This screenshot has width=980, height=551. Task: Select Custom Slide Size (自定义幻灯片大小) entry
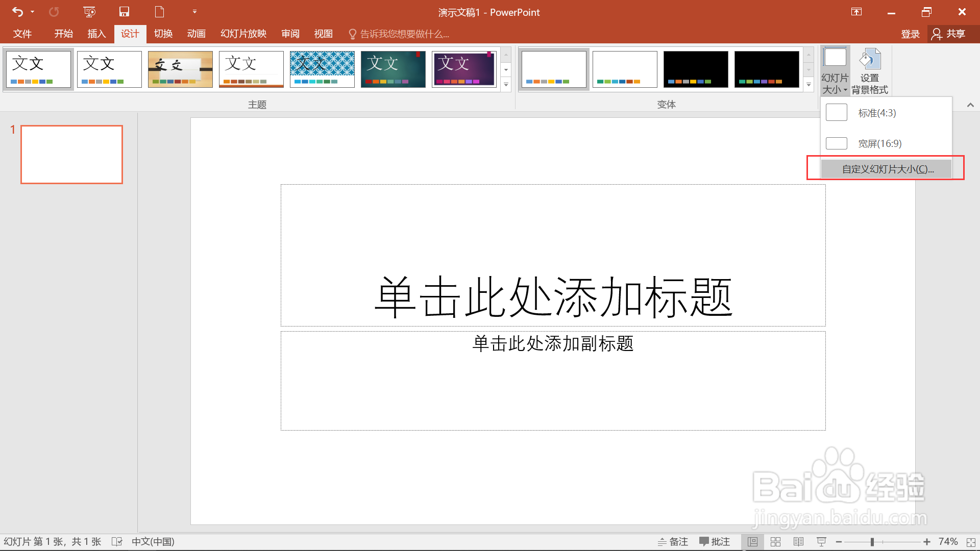[887, 169]
